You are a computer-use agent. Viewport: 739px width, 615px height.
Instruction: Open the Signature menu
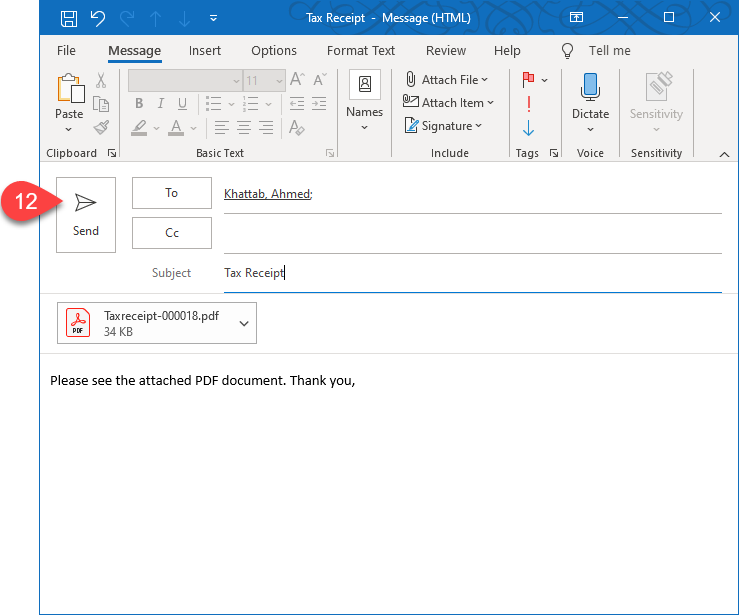pyautogui.click(x=443, y=126)
